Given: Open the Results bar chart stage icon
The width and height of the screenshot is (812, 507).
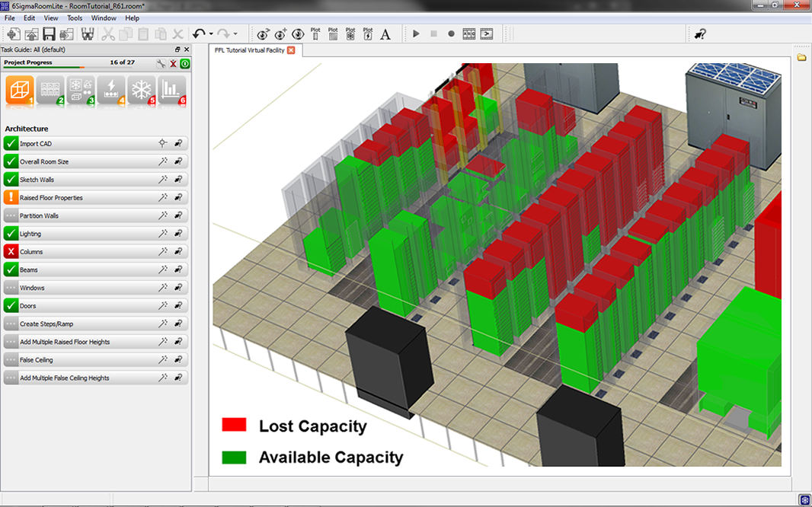Looking at the screenshot, I should [172, 90].
